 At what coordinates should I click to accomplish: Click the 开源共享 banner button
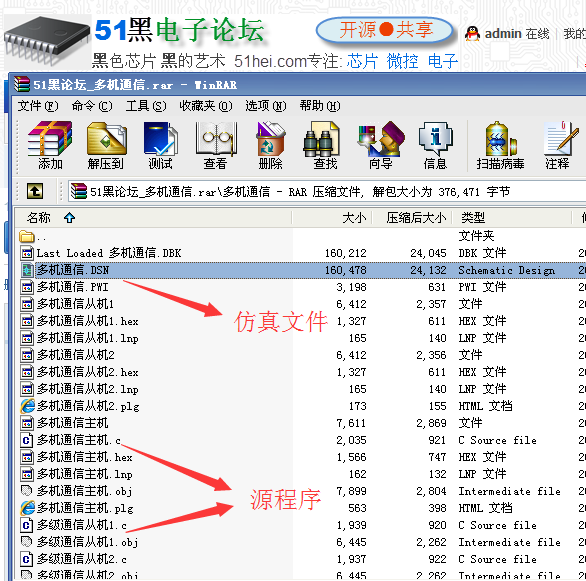[385, 30]
